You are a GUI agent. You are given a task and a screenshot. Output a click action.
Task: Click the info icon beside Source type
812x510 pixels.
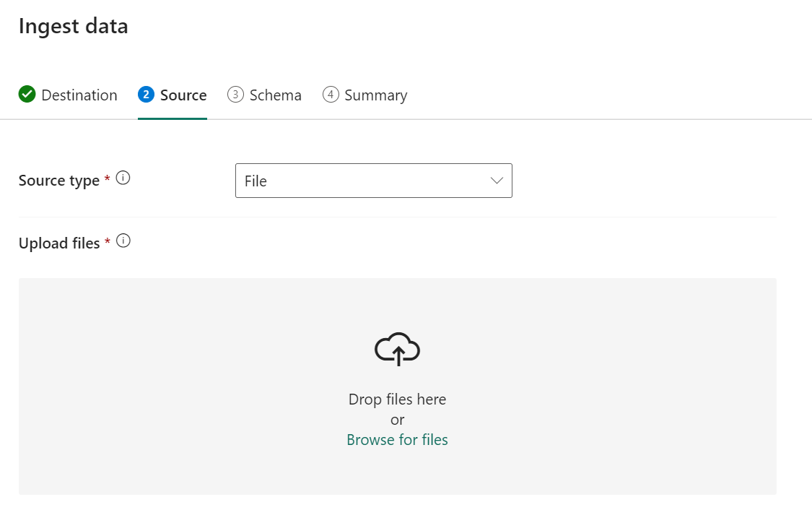123,178
